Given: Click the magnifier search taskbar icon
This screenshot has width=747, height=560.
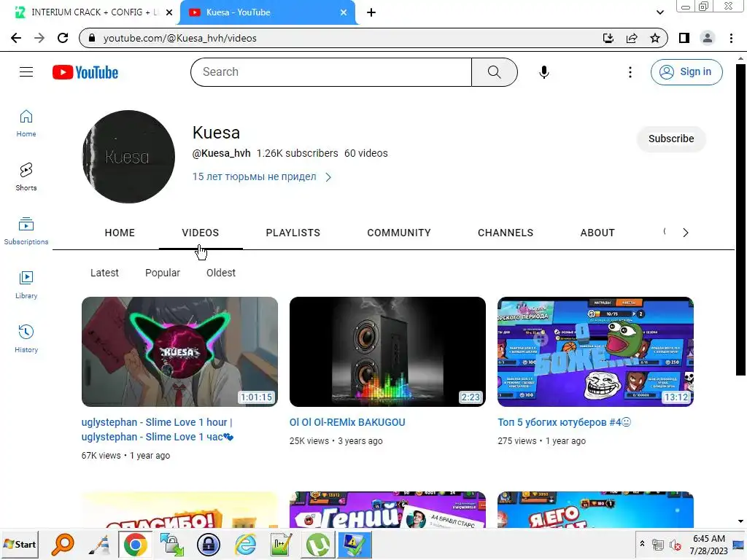Looking at the screenshot, I should click(63, 545).
